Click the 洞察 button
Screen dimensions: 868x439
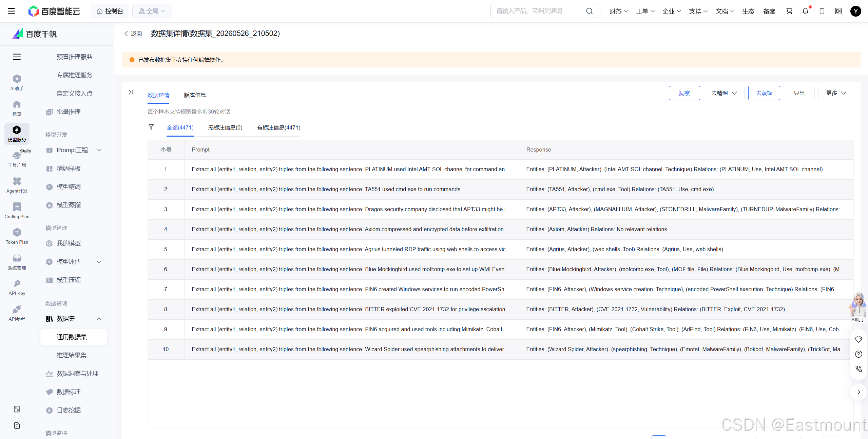click(x=684, y=93)
